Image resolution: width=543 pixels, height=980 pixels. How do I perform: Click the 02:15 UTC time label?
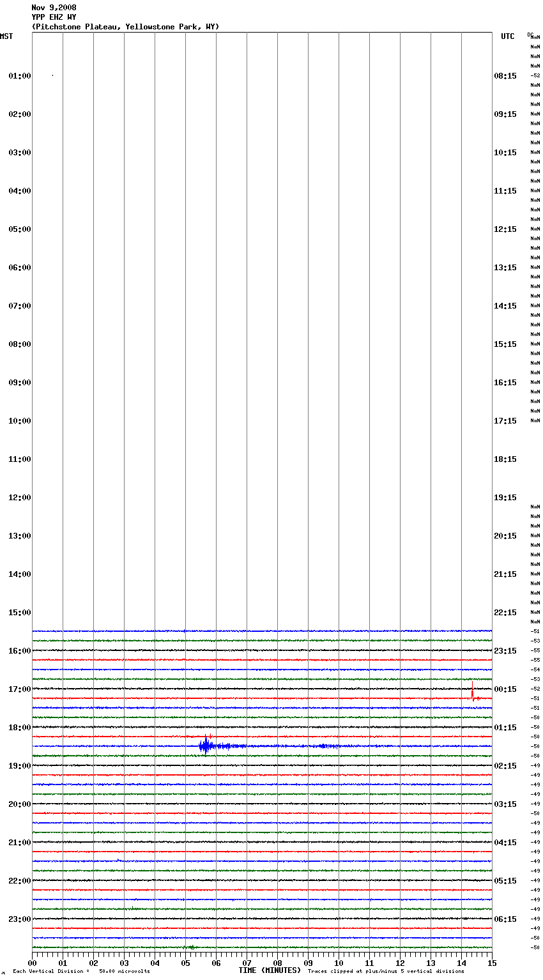click(x=505, y=766)
